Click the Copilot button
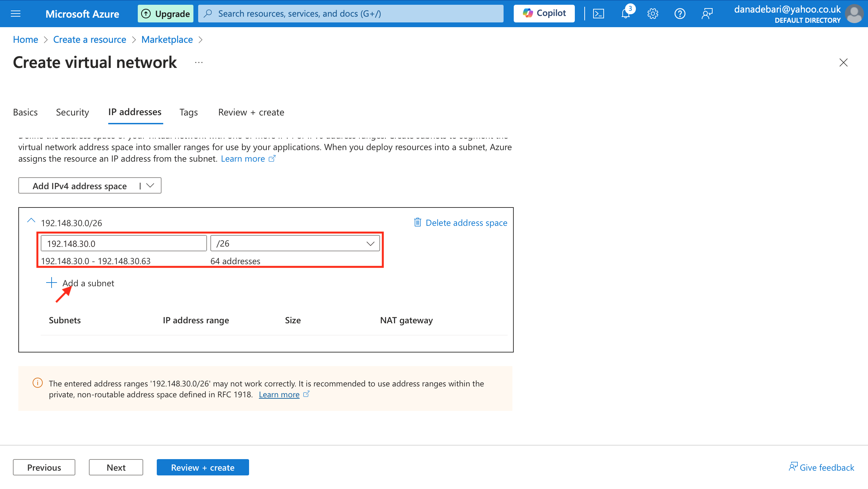 pyautogui.click(x=544, y=14)
